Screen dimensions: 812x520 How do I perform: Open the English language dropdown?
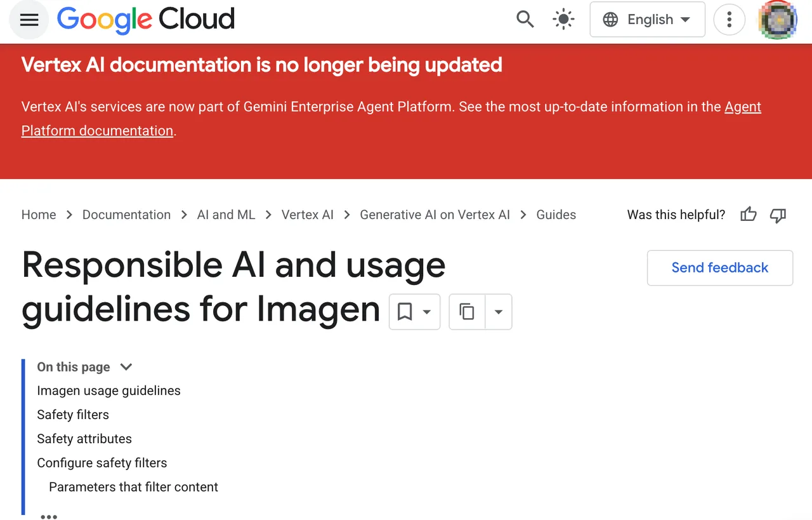pos(647,20)
